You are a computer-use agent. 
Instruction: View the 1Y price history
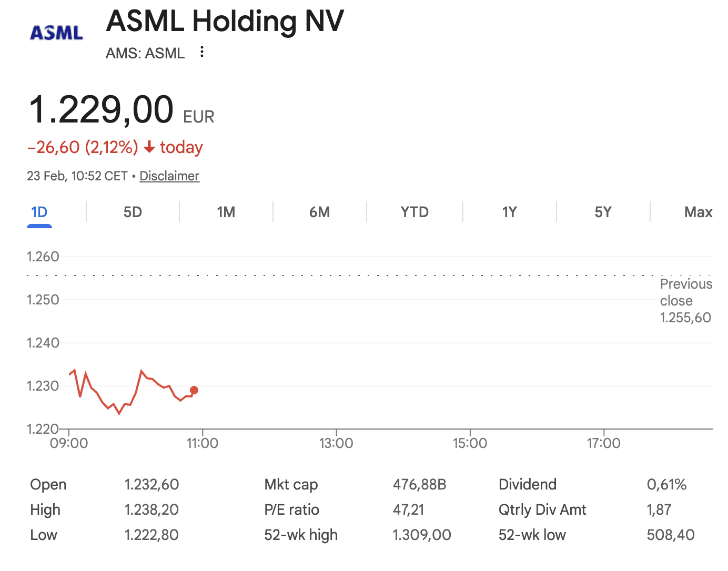(x=509, y=212)
